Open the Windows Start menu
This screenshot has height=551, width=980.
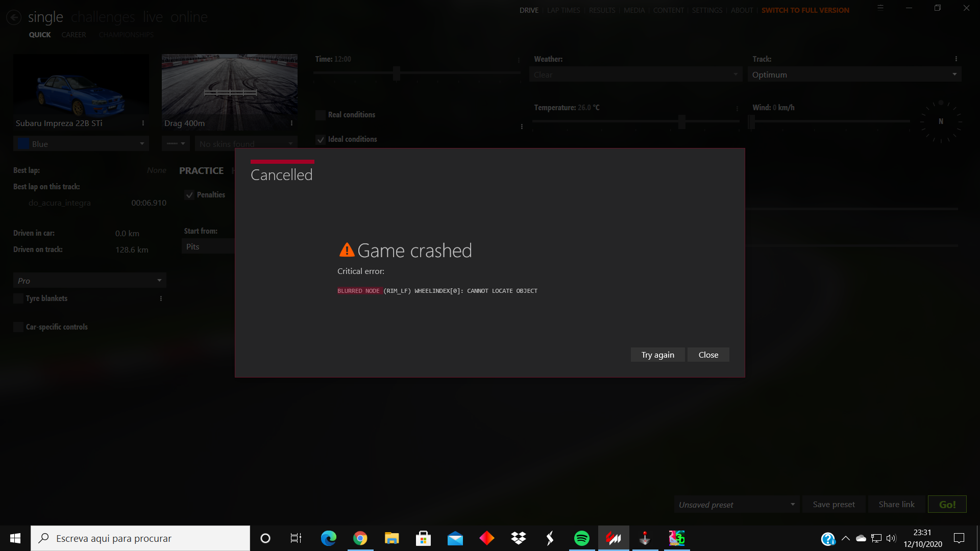click(15, 538)
